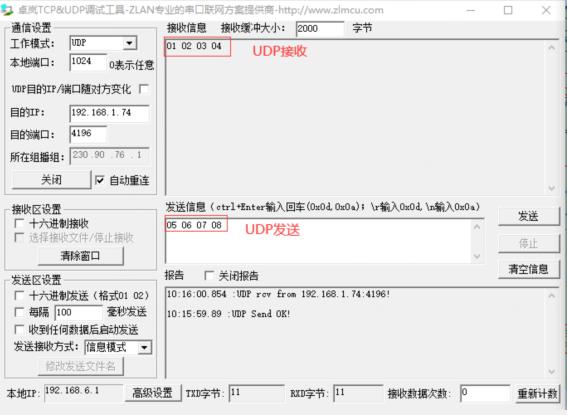This screenshot has width=567, height=415.
Task: Toggle 选择接收文件/停止接收 checkbox
Action: click(x=19, y=238)
